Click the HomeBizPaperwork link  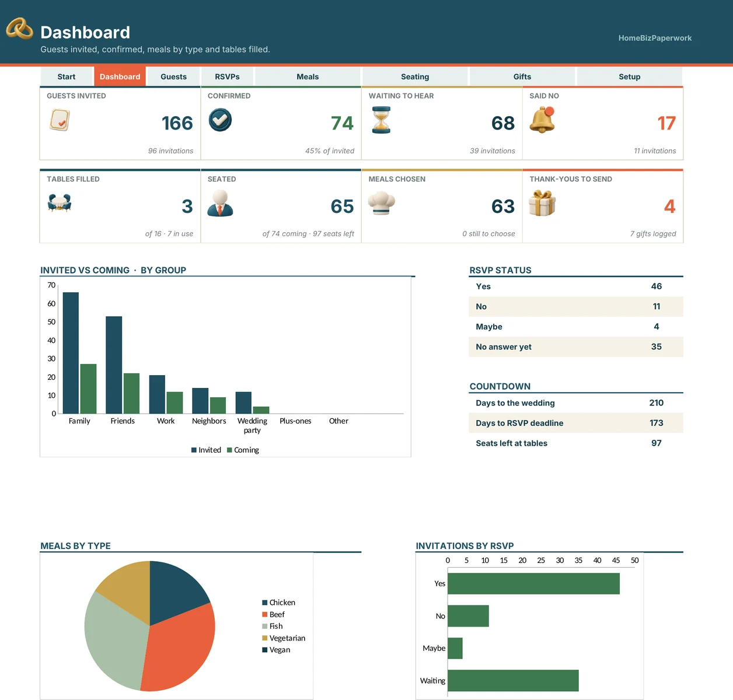(655, 38)
